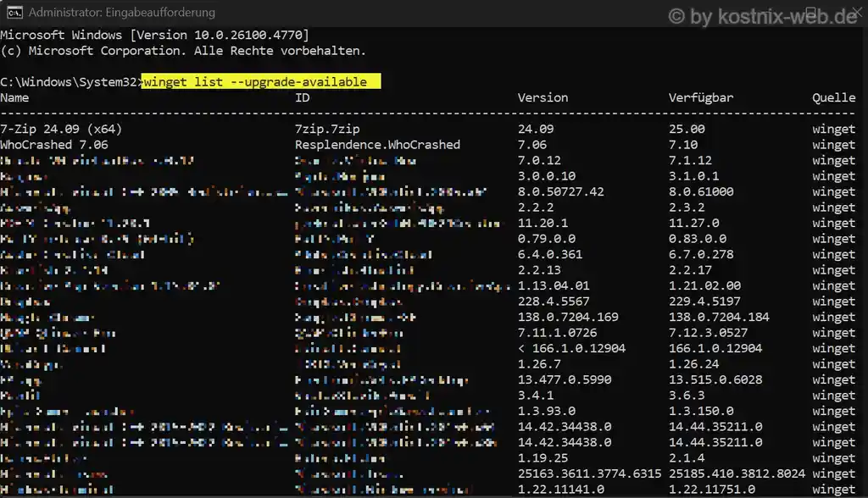Screen dimensions: 868x498
Task: Click the prompt path 'C:\Windows\System32>'
Action: pos(71,82)
